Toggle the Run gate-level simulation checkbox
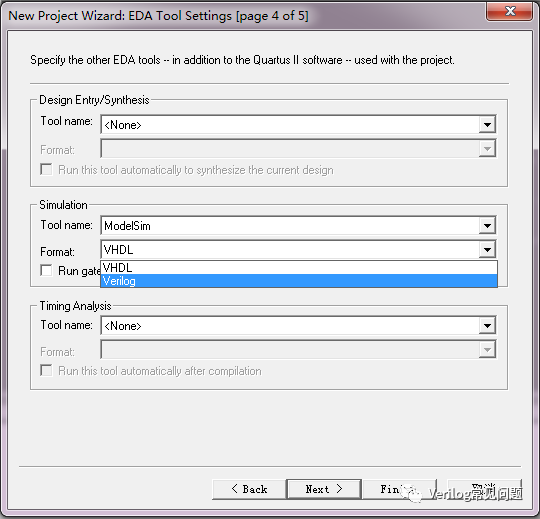 tap(46, 270)
